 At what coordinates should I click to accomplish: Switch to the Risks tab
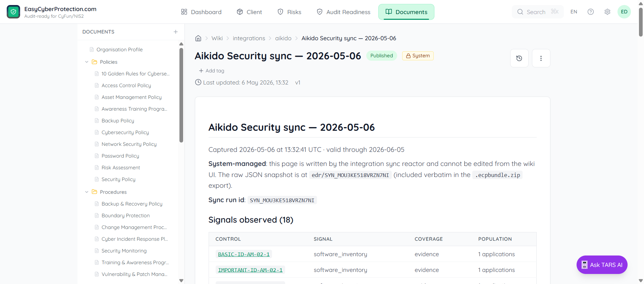(289, 12)
